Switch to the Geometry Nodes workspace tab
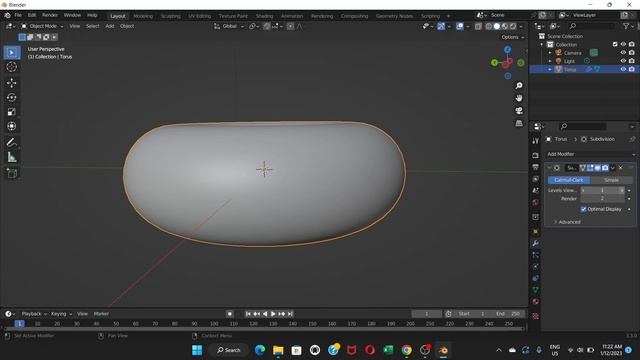The width and height of the screenshot is (640, 360). click(394, 16)
